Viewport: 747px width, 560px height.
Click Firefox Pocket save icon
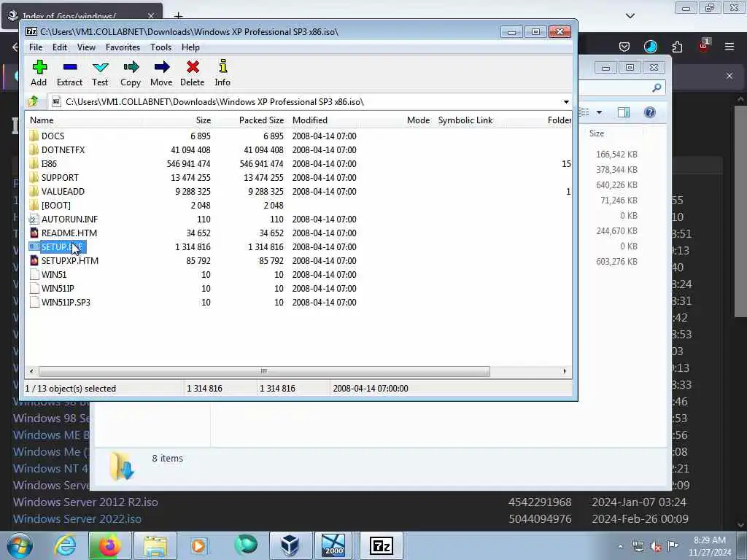click(624, 47)
